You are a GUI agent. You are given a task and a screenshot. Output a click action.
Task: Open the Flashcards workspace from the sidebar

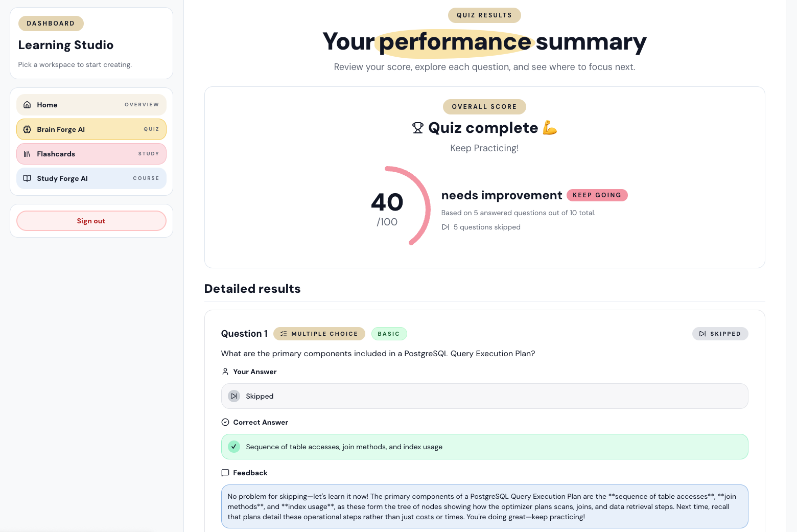tap(91, 154)
